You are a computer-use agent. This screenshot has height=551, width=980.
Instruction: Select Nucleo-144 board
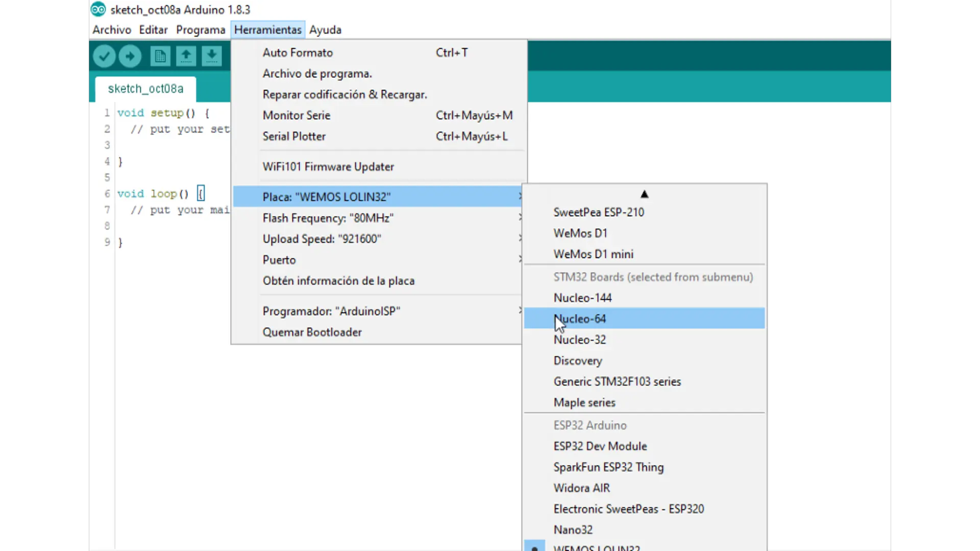(x=644, y=297)
